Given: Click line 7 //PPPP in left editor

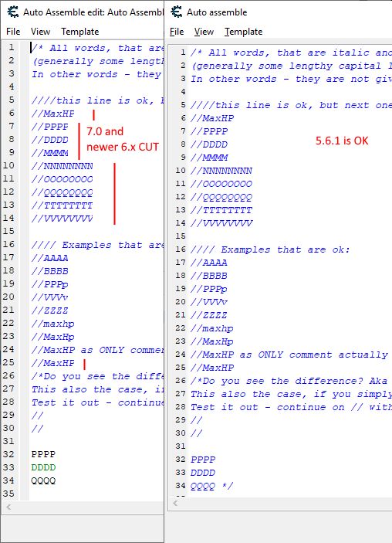Looking at the screenshot, I should pos(50,127).
